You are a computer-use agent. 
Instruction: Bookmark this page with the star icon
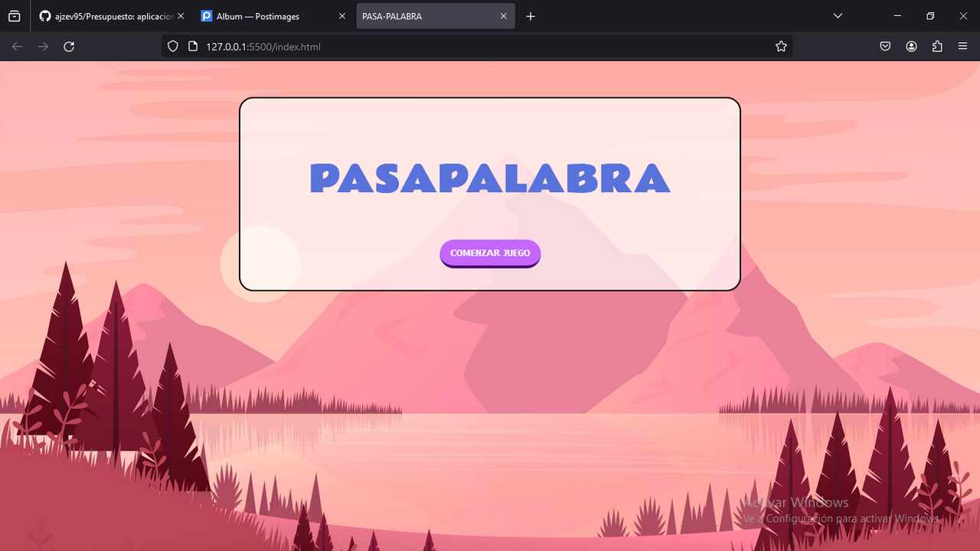(781, 47)
